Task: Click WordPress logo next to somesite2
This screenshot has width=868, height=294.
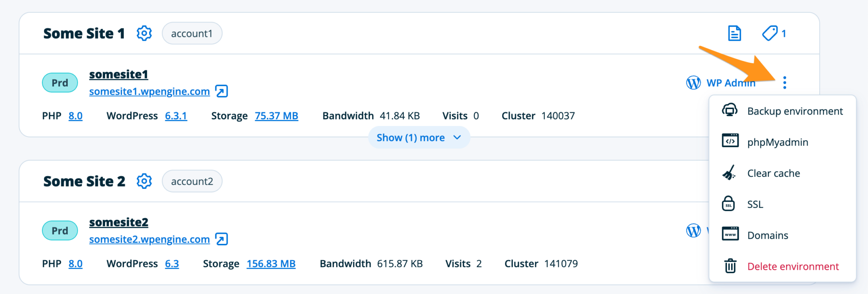Action: pyautogui.click(x=693, y=231)
